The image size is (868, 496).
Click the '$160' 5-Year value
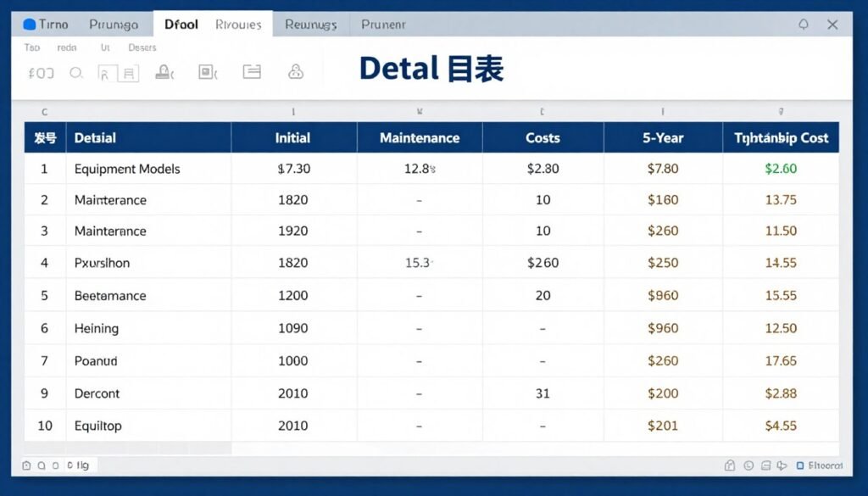[x=663, y=200]
